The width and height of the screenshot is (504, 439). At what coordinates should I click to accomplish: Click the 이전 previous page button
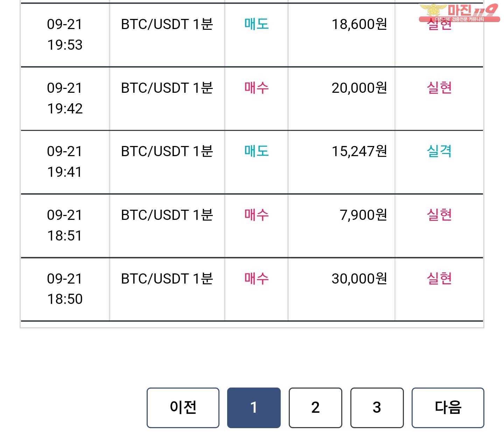(x=183, y=407)
